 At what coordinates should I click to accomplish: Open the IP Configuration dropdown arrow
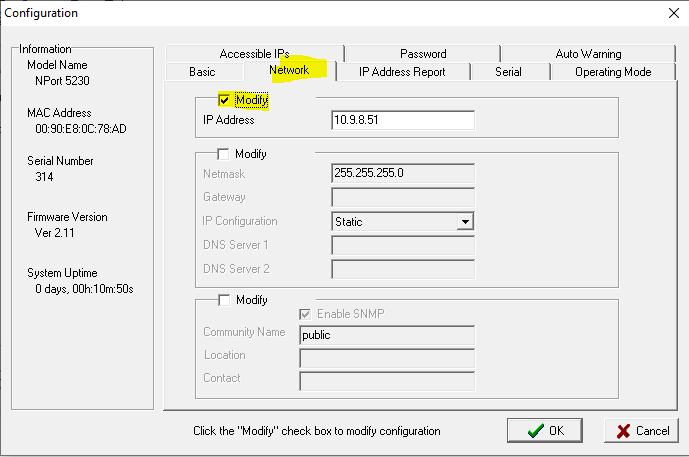465,221
